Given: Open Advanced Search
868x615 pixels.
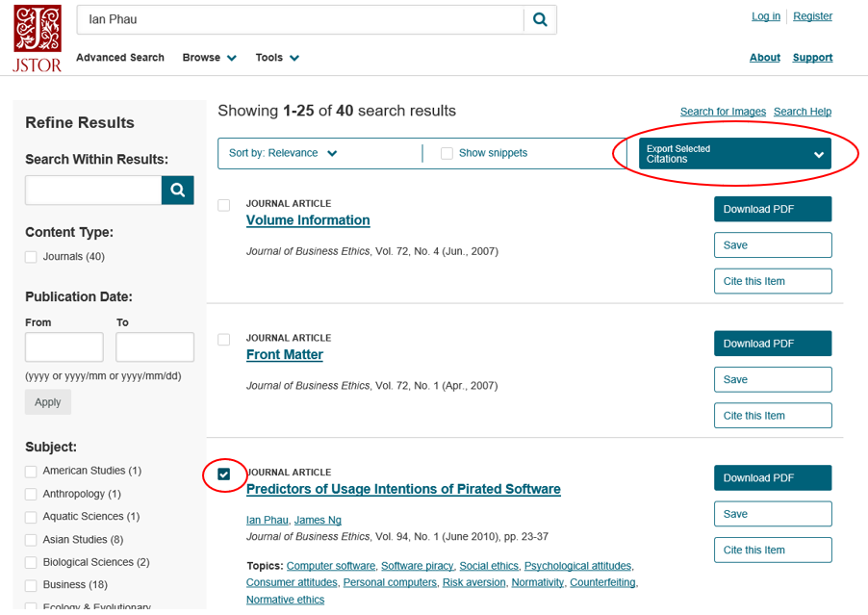Looking at the screenshot, I should click(120, 58).
